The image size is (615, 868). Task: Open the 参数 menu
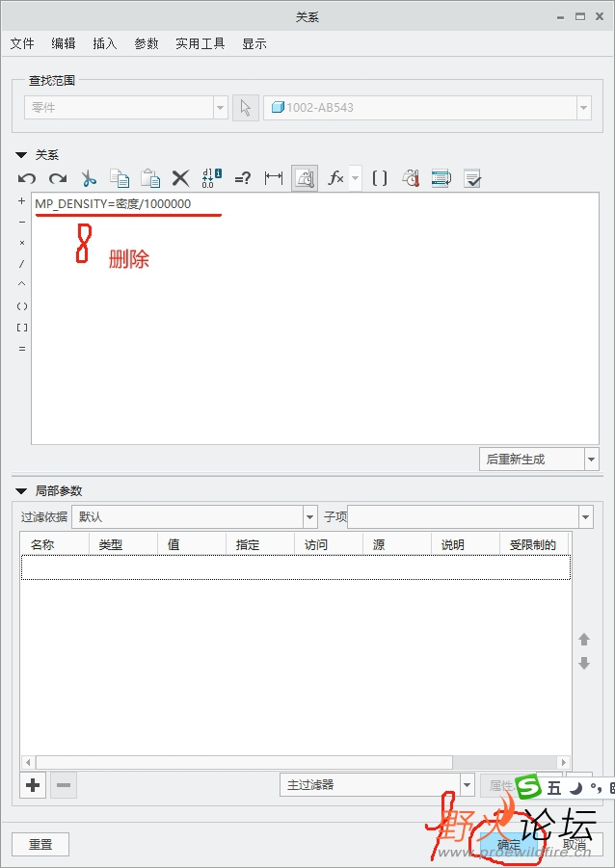coord(147,43)
